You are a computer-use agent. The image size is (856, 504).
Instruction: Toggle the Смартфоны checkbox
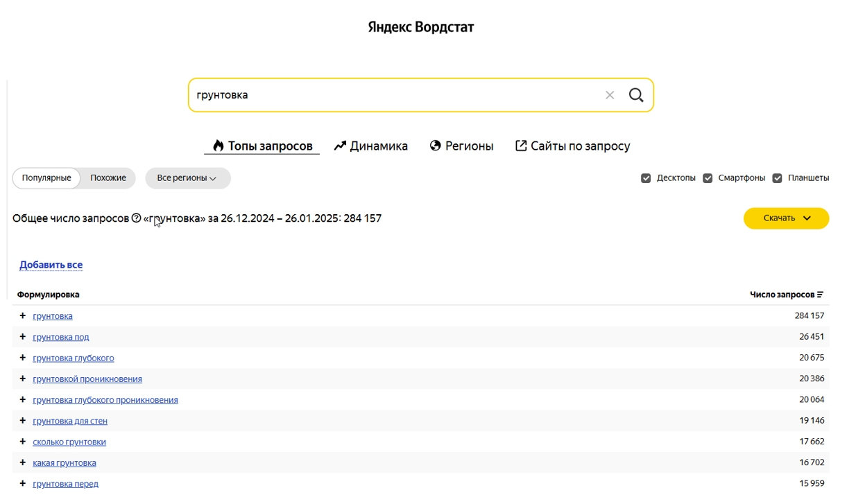coord(708,179)
